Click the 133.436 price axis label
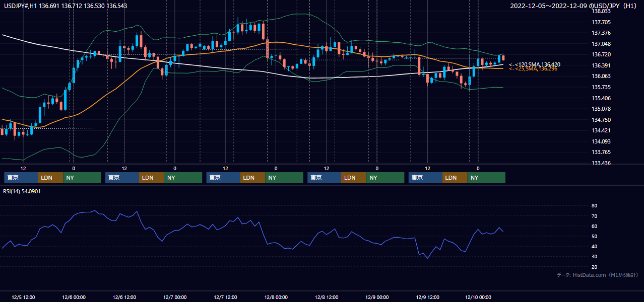This screenshot has width=644, height=302. tap(601, 163)
